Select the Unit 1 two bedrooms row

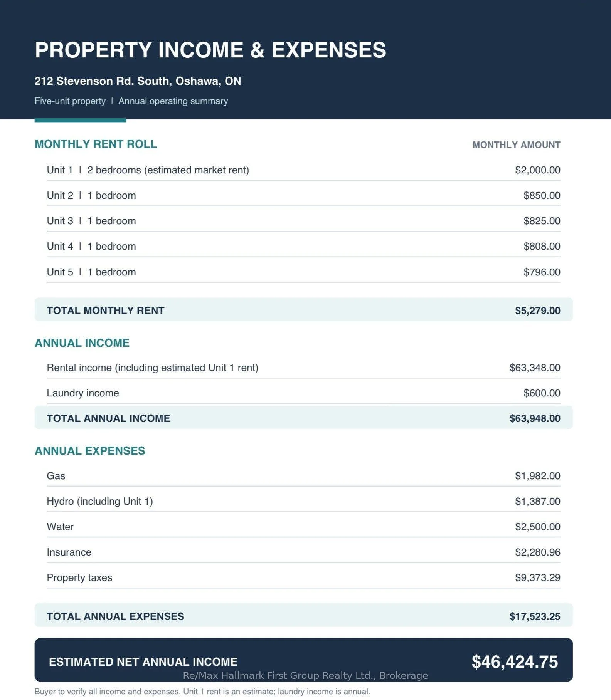303,170
